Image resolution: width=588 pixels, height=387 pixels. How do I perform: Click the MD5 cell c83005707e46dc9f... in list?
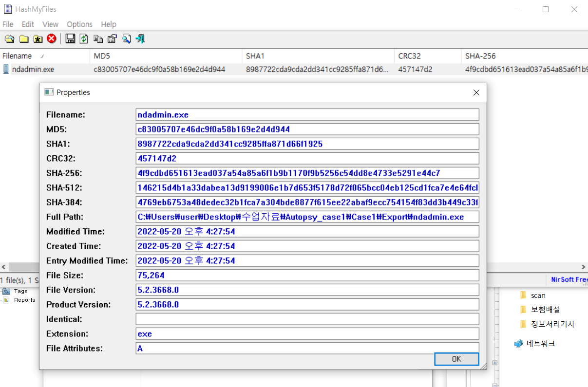[x=159, y=70]
